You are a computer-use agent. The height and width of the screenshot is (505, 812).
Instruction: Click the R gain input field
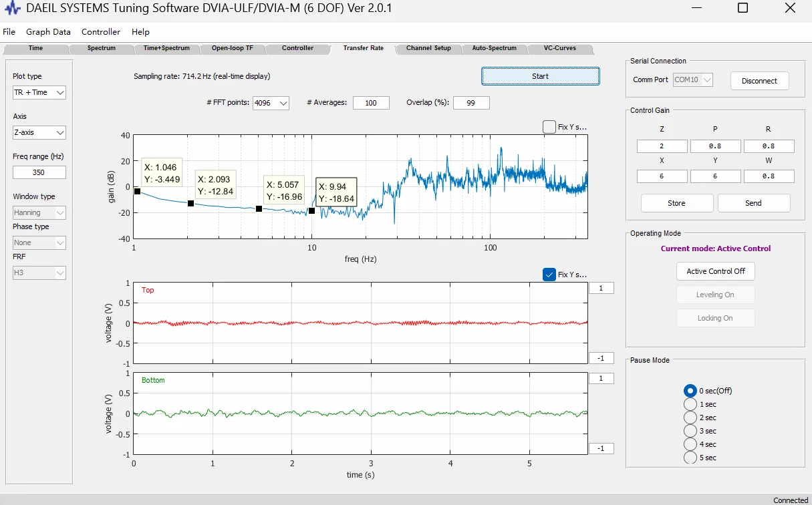(769, 146)
